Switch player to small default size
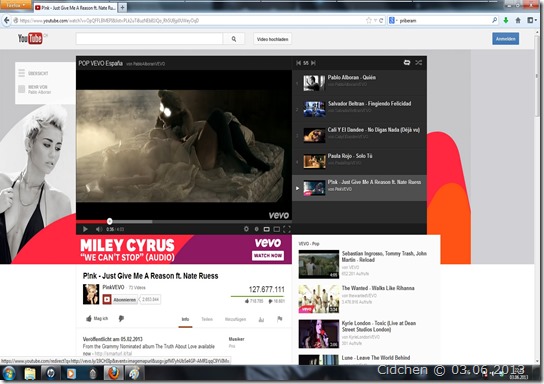The width and height of the screenshot is (544, 384). [x=266, y=229]
